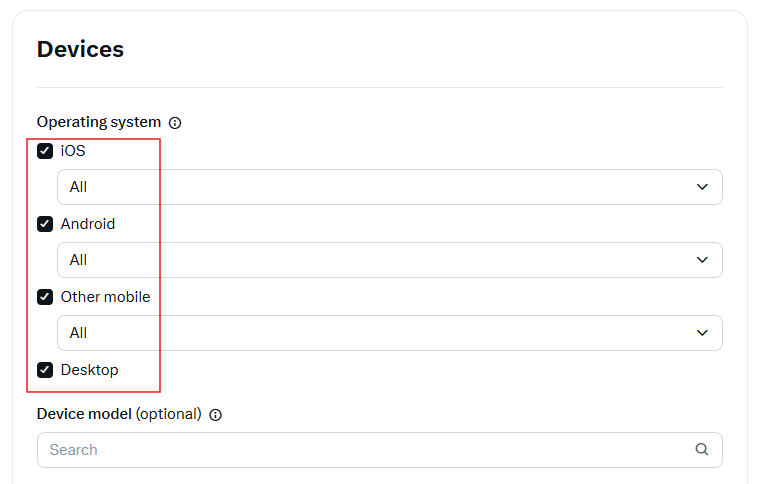This screenshot has width=766, height=484.
Task: Open the Other mobile version dropdown
Action: [390, 333]
